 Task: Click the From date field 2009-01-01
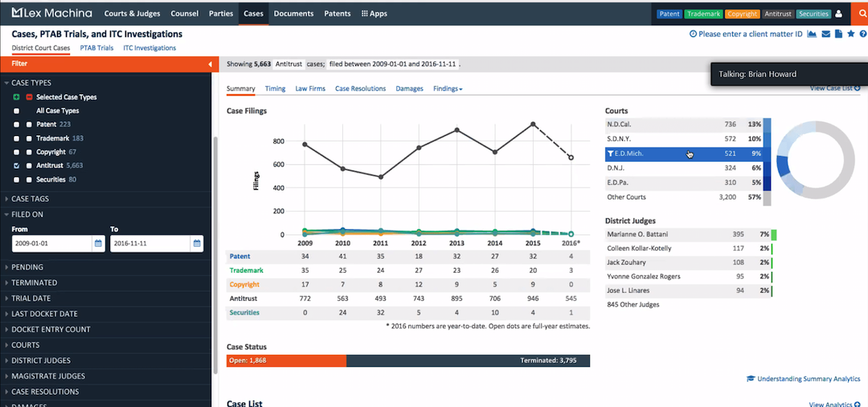click(51, 243)
